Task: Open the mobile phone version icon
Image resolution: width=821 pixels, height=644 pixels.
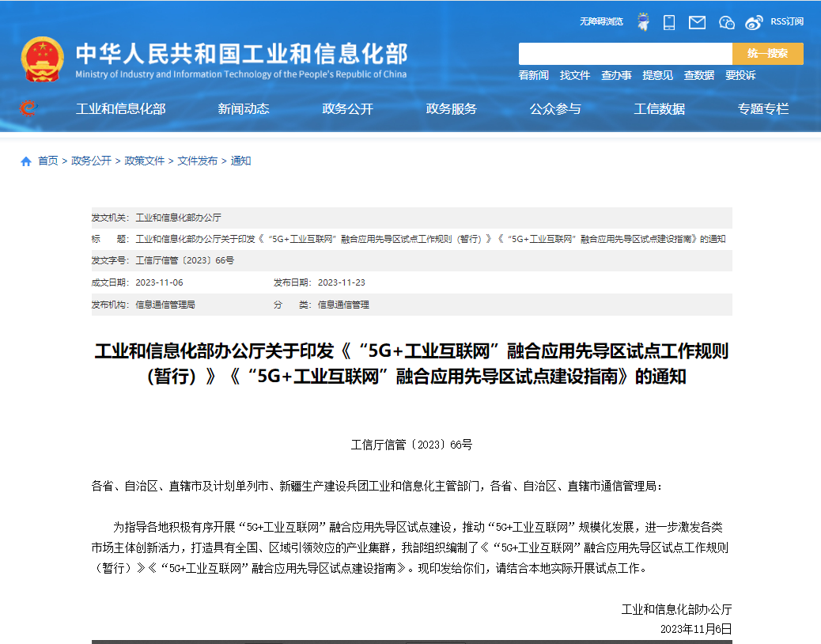Action: pyautogui.click(x=669, y=22)
